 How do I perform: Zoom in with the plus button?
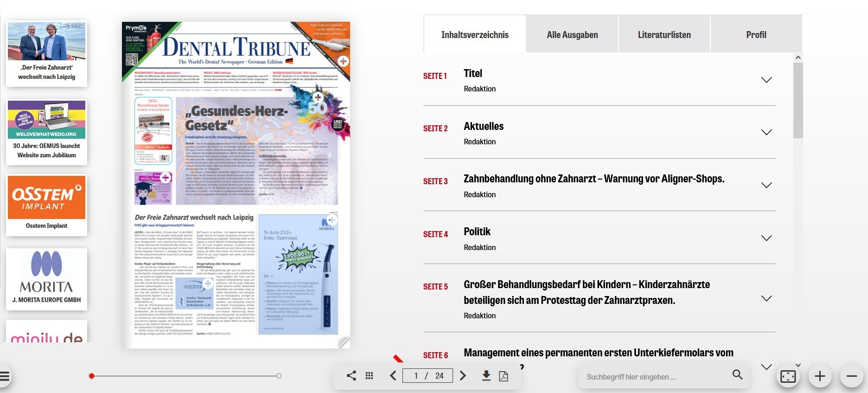(820, 376)
